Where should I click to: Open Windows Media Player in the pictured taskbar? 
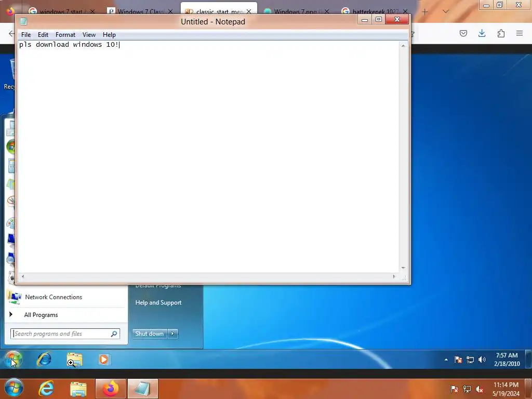(104, 360)
